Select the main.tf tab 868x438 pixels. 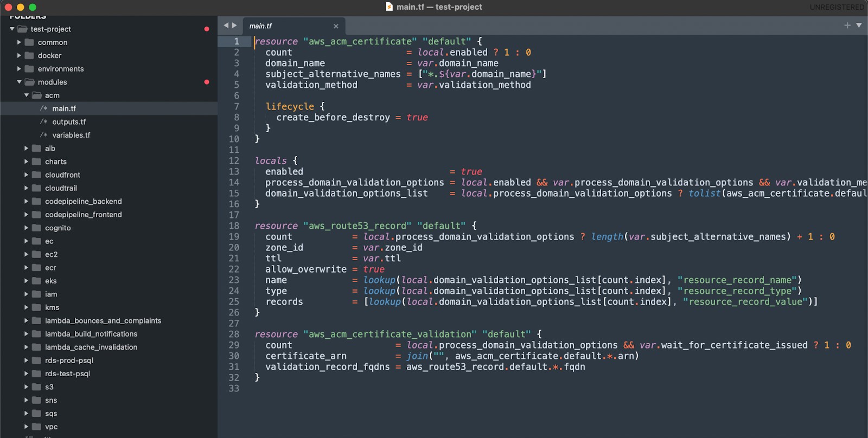pyautogui.click(x=293, y=26)
